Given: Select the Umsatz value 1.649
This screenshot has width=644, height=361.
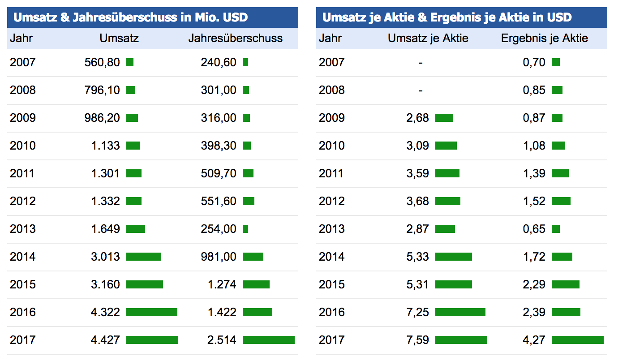Looking at the screenshot, I should 105,229.
